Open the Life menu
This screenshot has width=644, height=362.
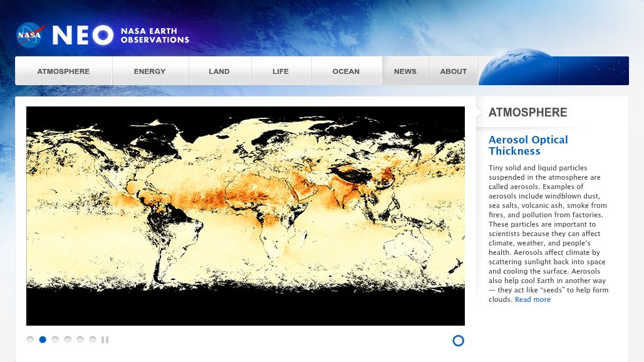tap(281, 71)
